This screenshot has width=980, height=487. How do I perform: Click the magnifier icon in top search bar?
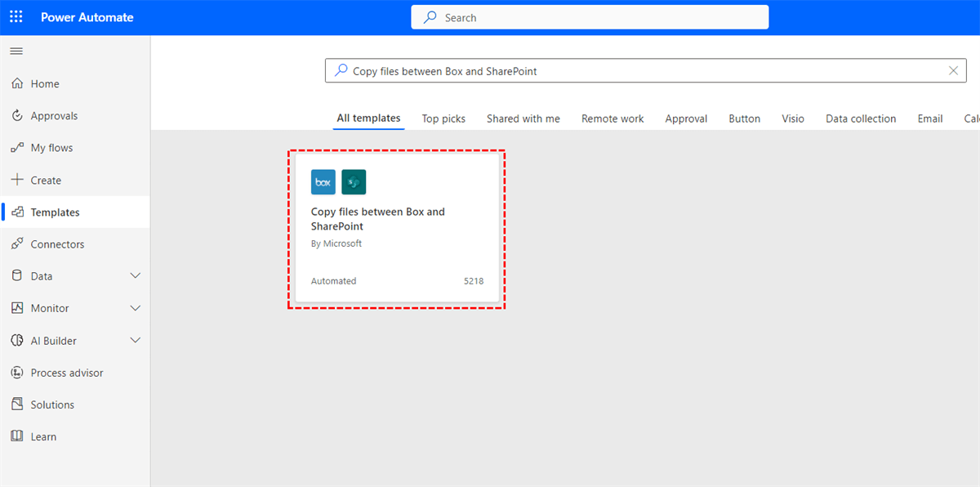[430, 17]
